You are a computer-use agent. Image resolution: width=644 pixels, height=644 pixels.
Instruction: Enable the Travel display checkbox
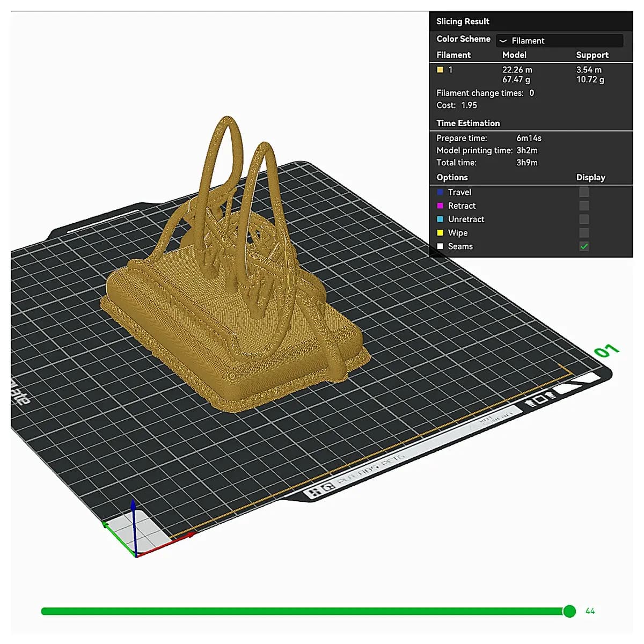(584, 192)
